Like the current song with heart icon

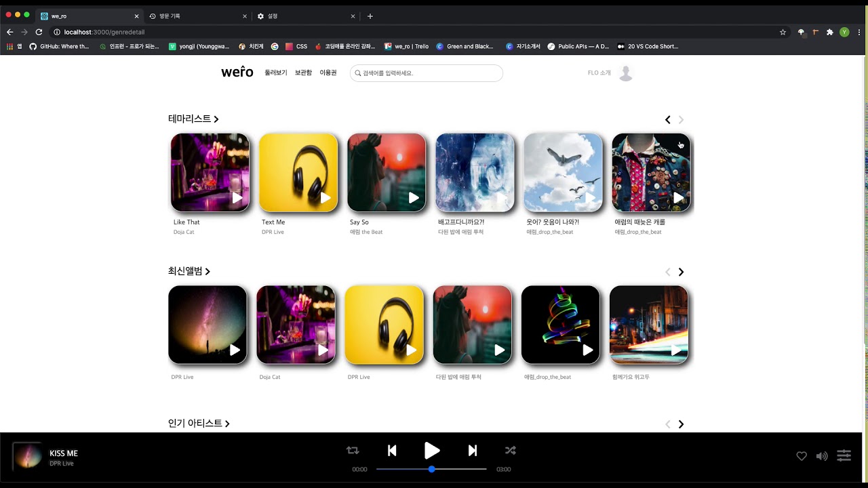[802, 456]
